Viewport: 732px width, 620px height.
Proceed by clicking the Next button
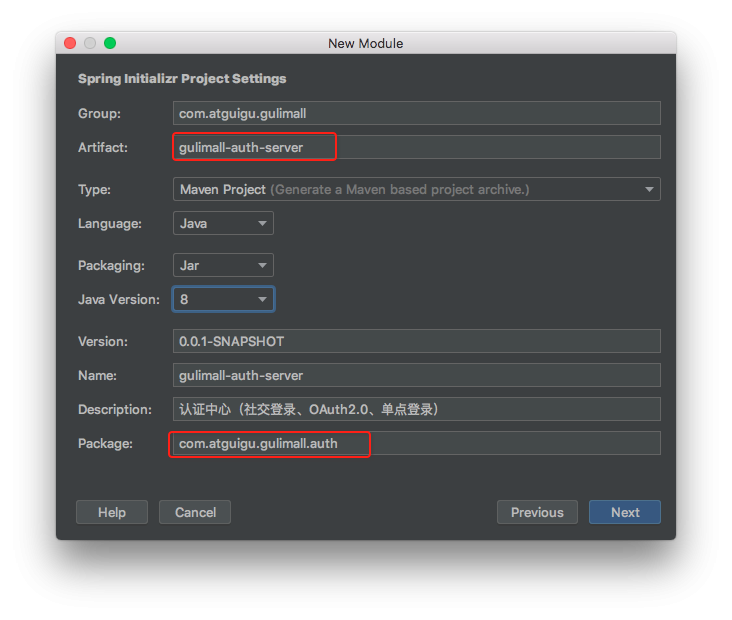point(625,512)
